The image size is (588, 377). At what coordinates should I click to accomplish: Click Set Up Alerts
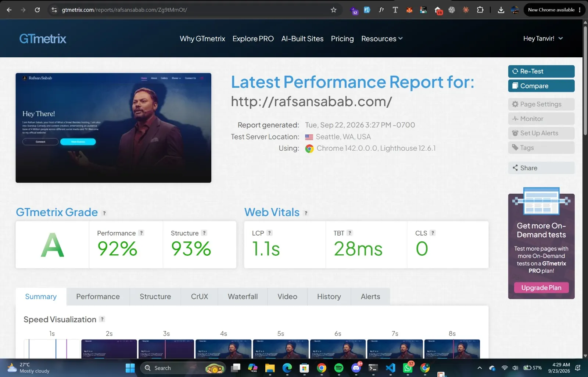tap(541, 133)
